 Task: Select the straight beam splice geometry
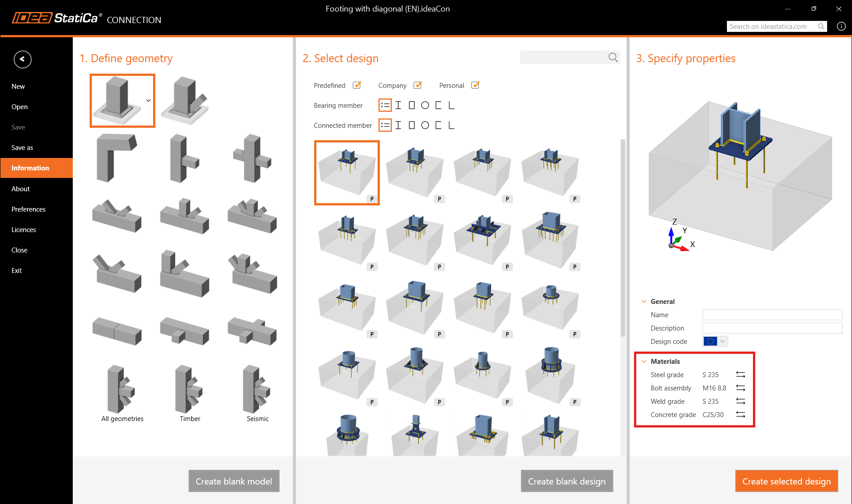[117, 331]
